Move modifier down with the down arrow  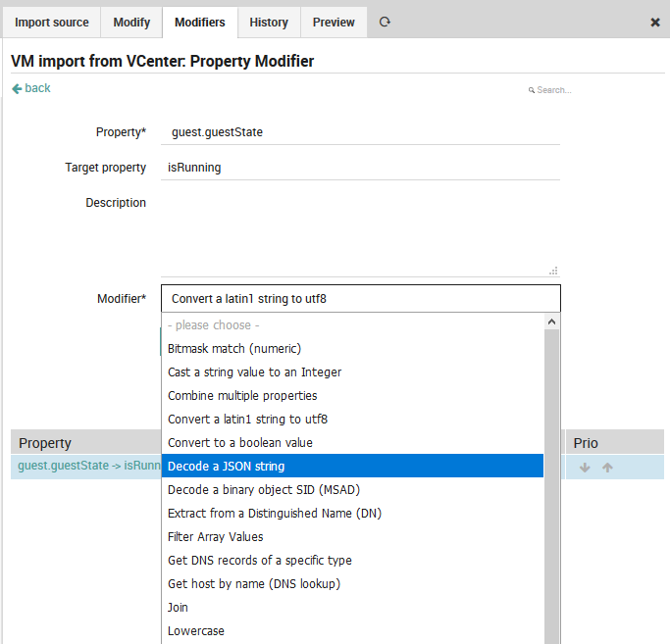click(586, 468)
